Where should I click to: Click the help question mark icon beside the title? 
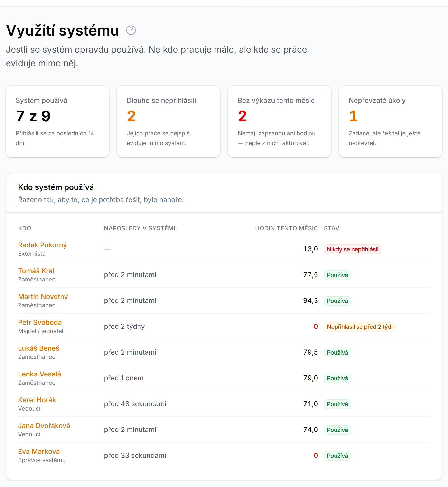point(131,30)
